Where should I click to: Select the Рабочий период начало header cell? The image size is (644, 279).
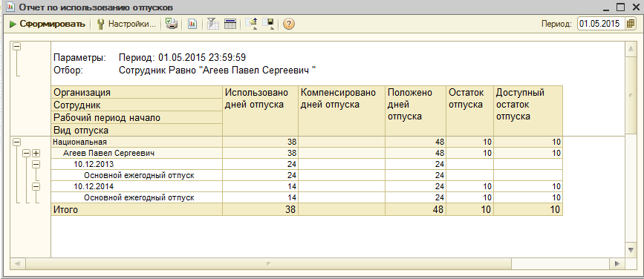coord(137,118)
